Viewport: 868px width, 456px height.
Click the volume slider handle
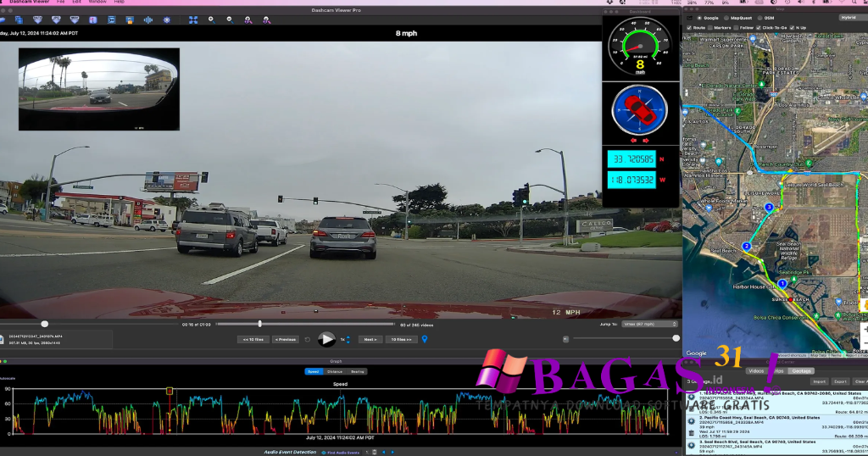point(676,338)
